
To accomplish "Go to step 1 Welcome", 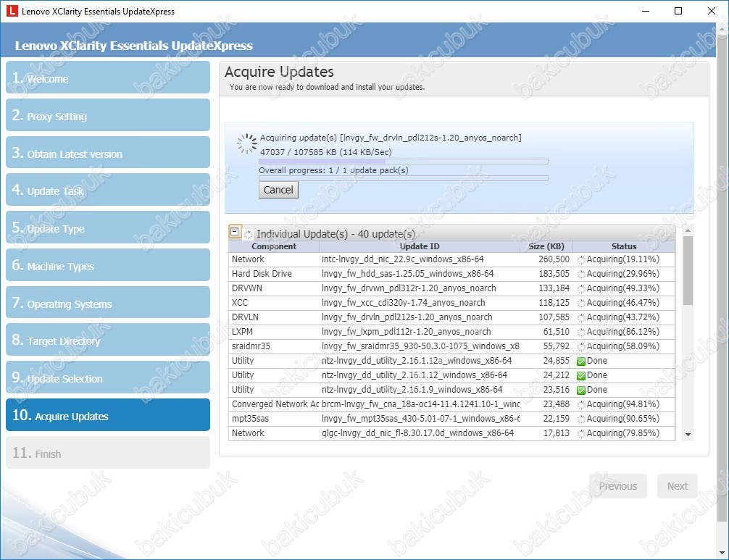I will click(108, 77).
